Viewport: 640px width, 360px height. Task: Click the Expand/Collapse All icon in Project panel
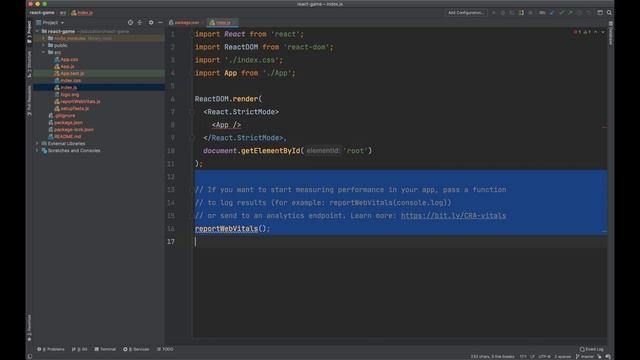pos(140,23)
